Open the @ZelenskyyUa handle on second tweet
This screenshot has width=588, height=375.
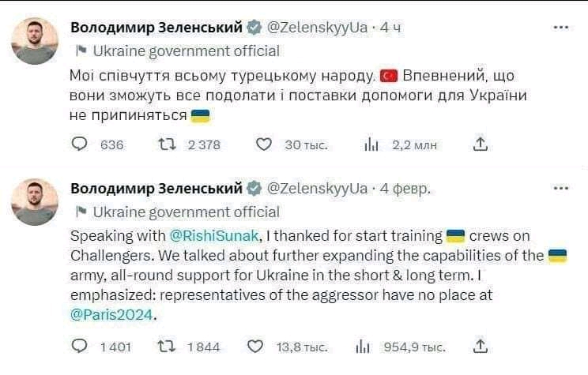[317, 189]
